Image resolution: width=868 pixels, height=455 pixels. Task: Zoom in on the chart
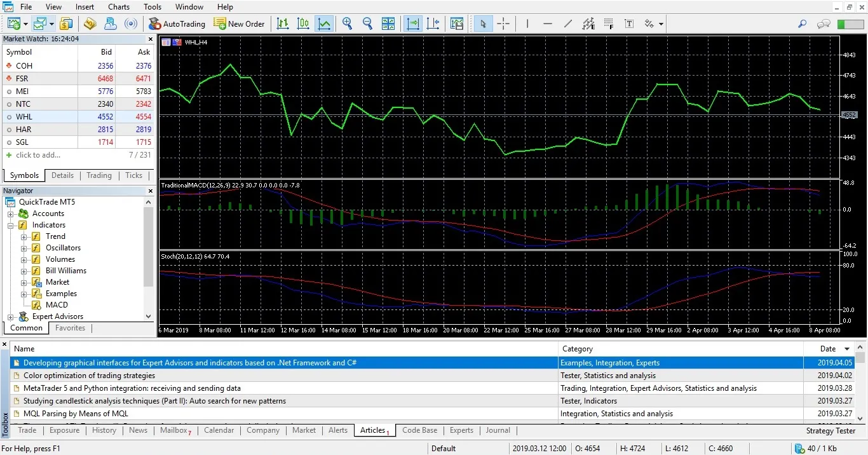pos(347,24)
